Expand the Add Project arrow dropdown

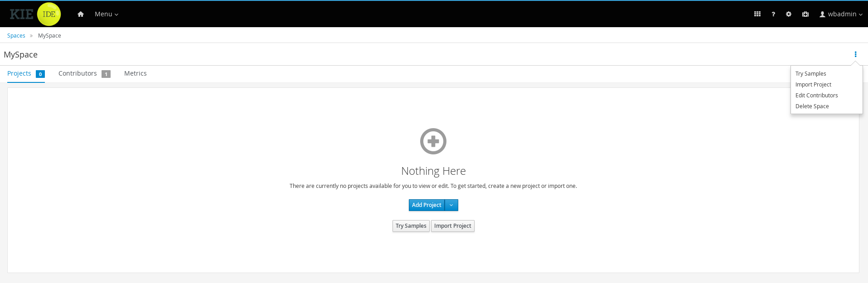click(451, 205)
